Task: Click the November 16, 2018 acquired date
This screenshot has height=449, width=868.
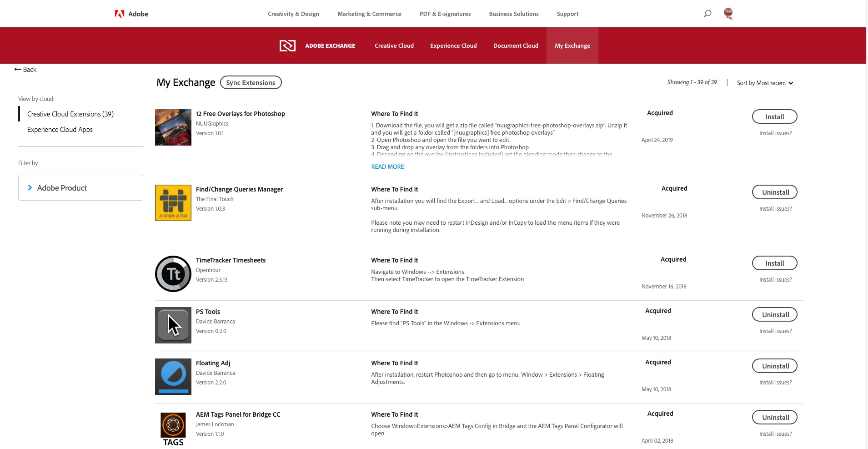Action: 664,287
